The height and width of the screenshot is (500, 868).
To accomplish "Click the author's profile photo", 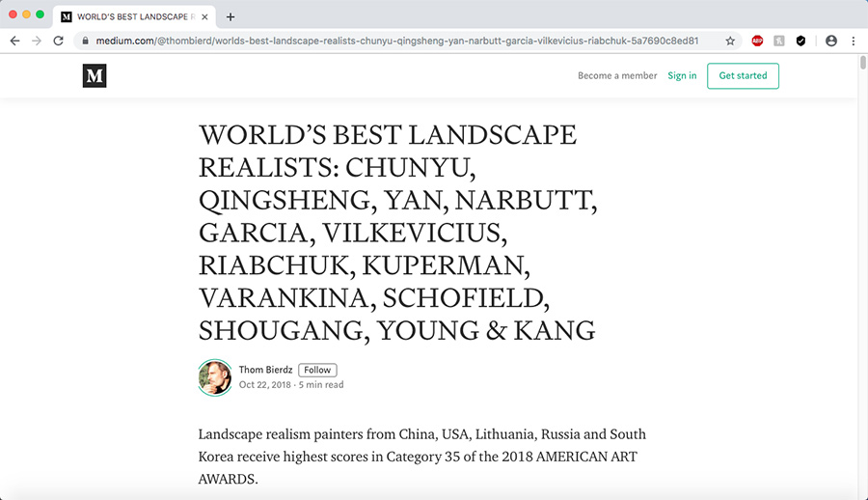I will pyautogui.click(x=215, y=377).
